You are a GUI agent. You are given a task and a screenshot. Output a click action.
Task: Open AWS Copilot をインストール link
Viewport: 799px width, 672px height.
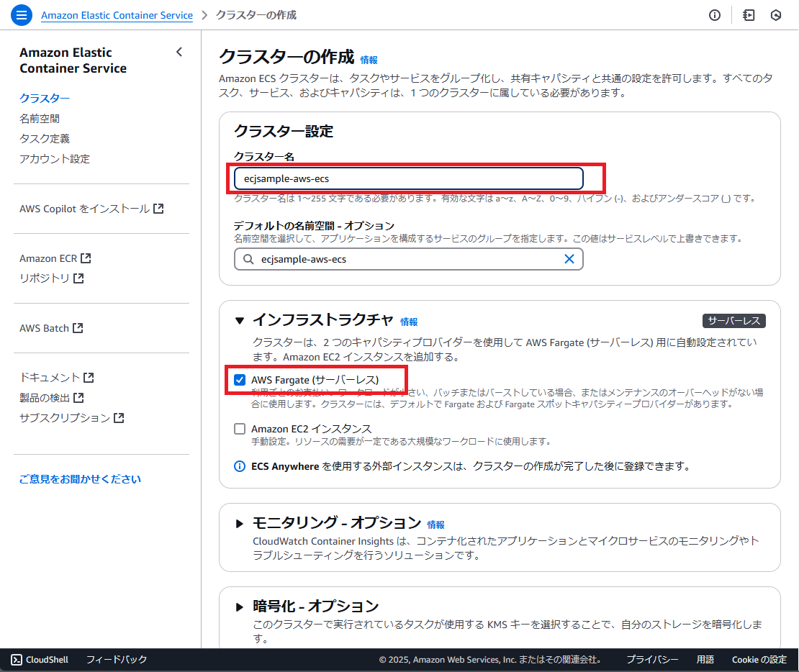85,209
